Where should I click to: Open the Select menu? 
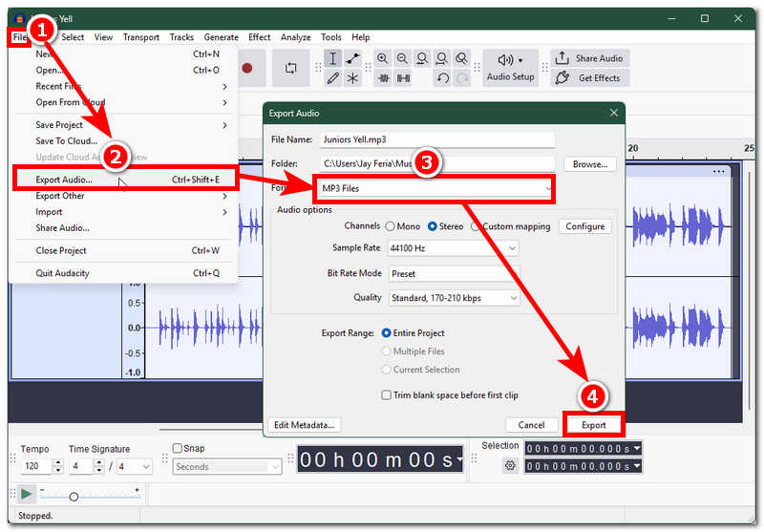73,37
